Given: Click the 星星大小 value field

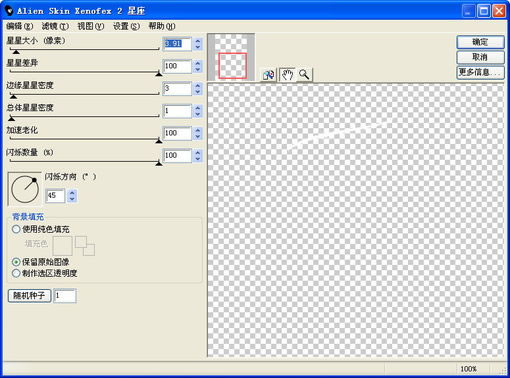Looking at the screenshot, I should coord(177,44).
